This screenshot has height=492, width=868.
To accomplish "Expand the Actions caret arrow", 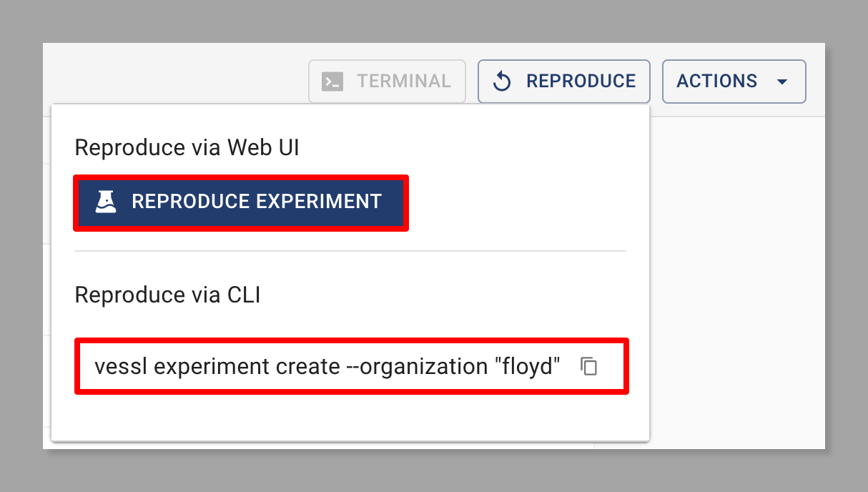I will (x=781, y=82).
